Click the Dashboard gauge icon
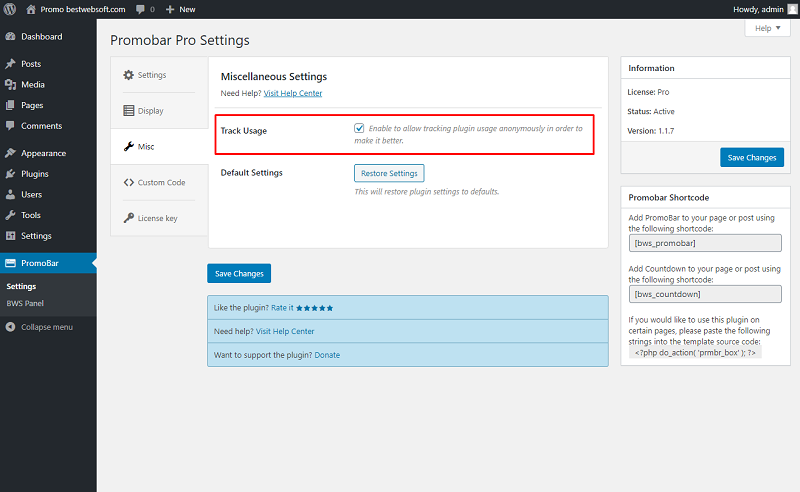This screenshot has height=492, width=800. point(10,37)
